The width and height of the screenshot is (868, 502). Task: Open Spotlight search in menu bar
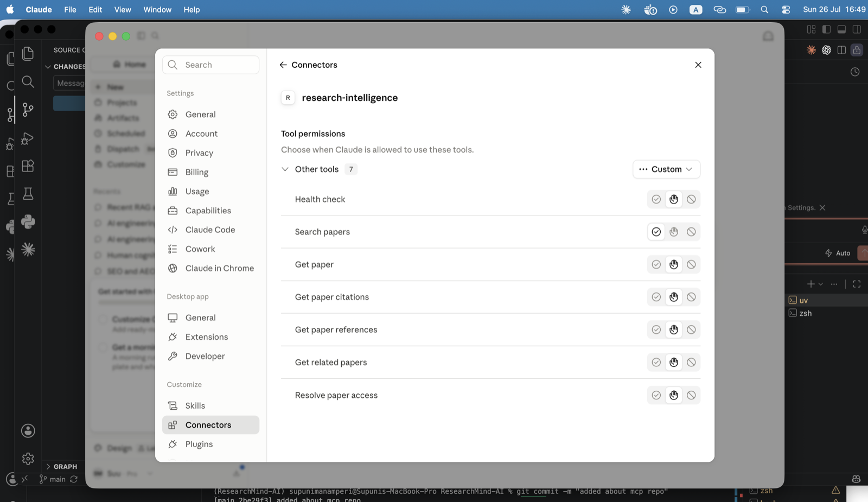click(764, 10)
